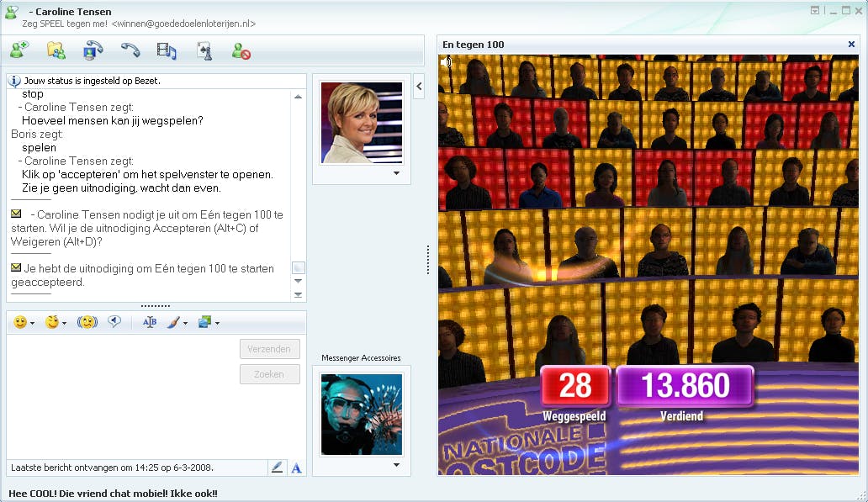868x502 pixels.
Task: Click the Messenger Accessoires label
Action: [x=361, y=358]
